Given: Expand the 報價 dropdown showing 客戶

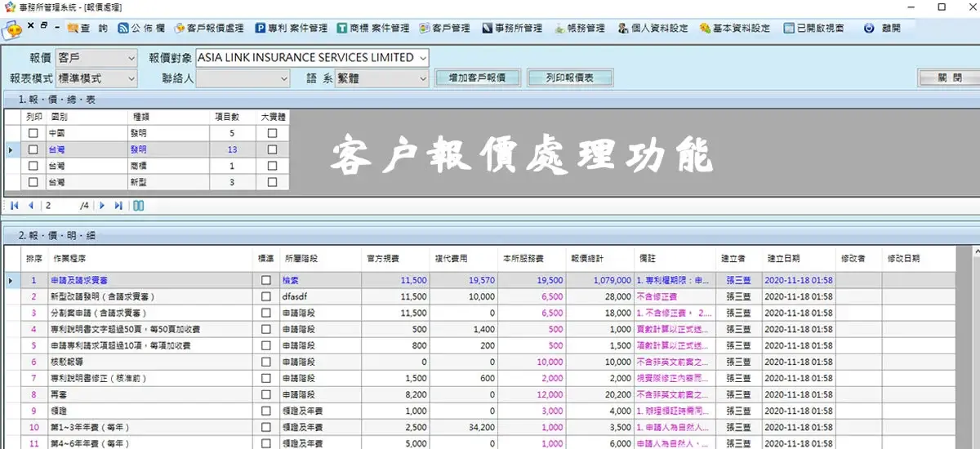Looking at the screenshot, I should (x=131, y=58).
